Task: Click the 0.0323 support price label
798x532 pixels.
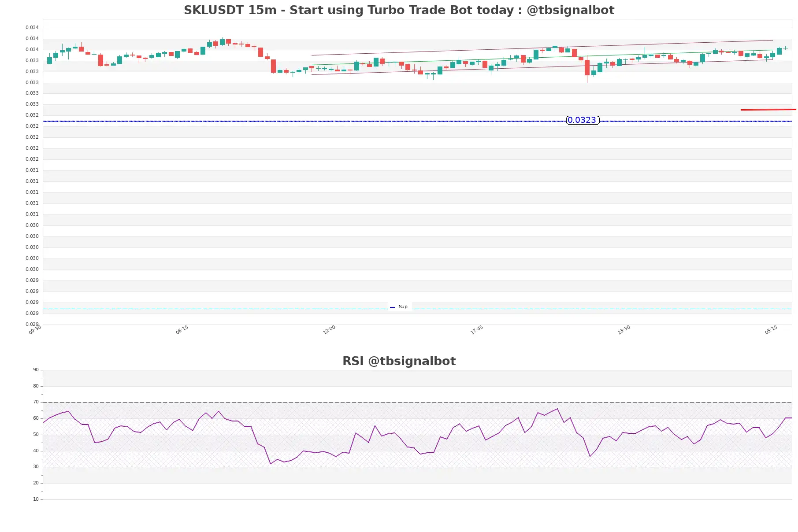Action: pos(583,120)
